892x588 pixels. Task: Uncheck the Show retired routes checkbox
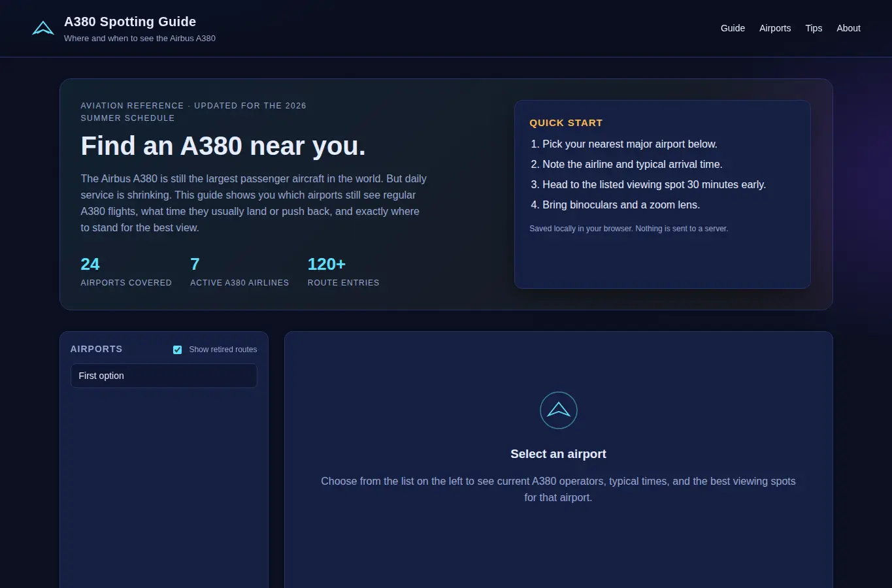click(177, 350)
